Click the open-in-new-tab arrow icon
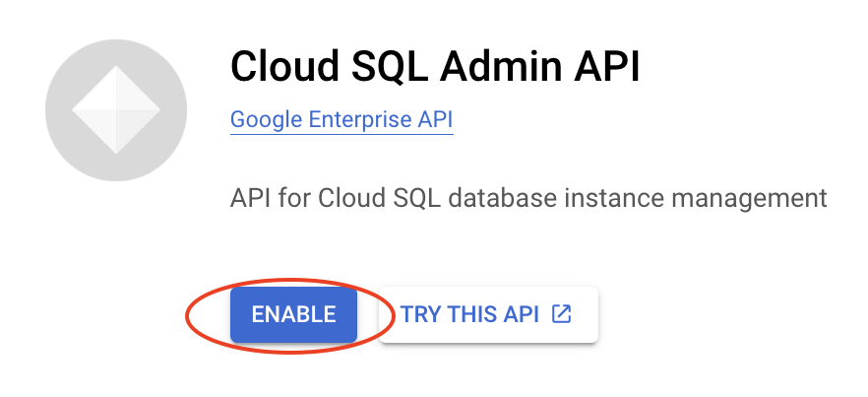 pos(561,314)
